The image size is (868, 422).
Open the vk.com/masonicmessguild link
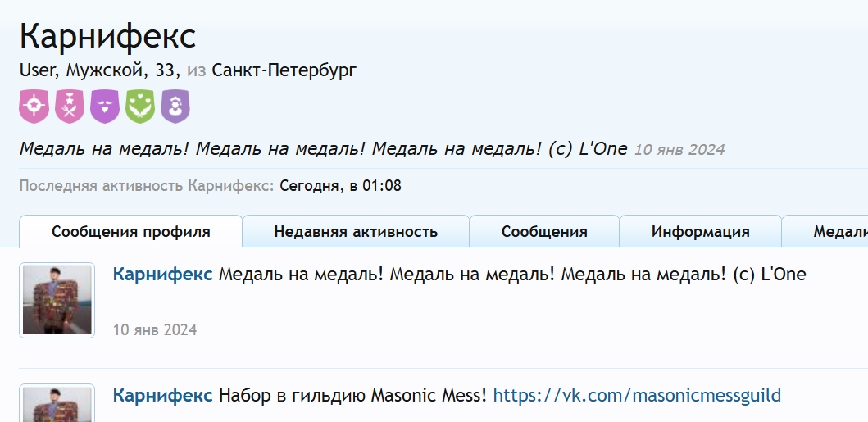coord(637,396)
